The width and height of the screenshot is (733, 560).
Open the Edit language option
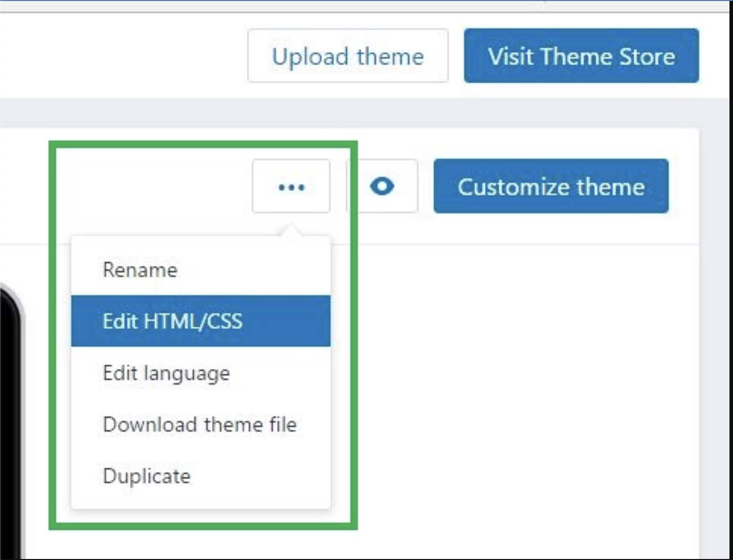166,374
